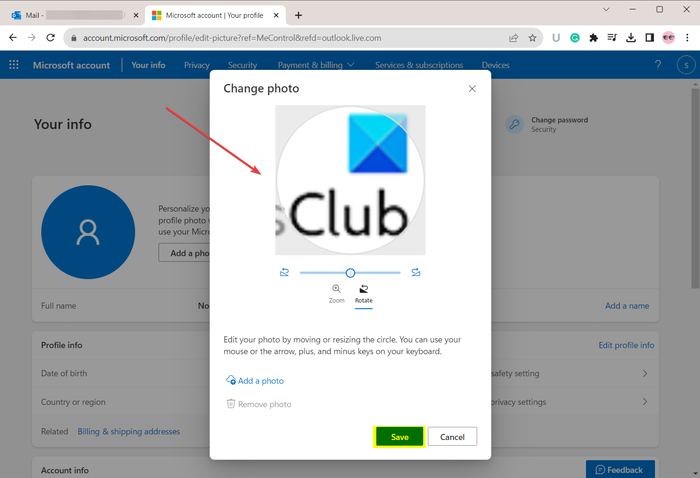The image size is (700, 478).
Task: Click the Grammarly extension icon
Action: tap(575, 38)
